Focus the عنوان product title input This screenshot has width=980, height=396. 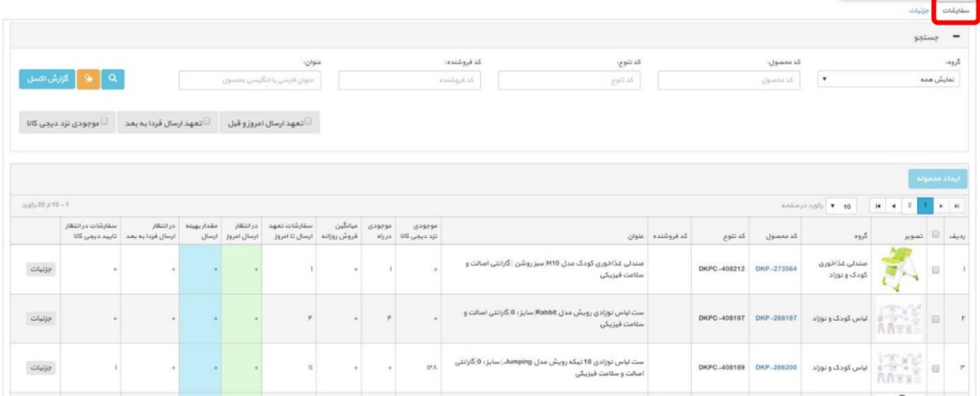[x=250, y=80]
